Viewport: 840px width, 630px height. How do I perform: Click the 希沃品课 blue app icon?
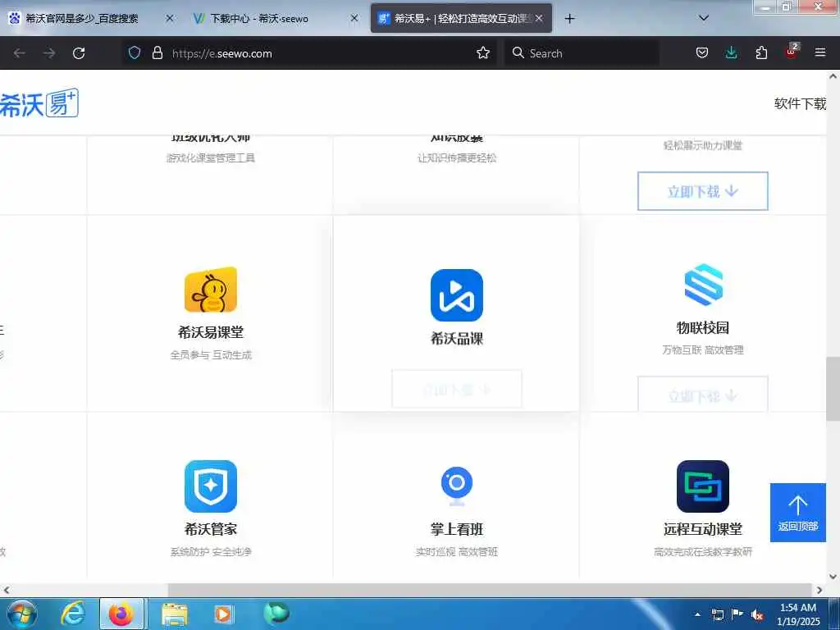(456, 295)
